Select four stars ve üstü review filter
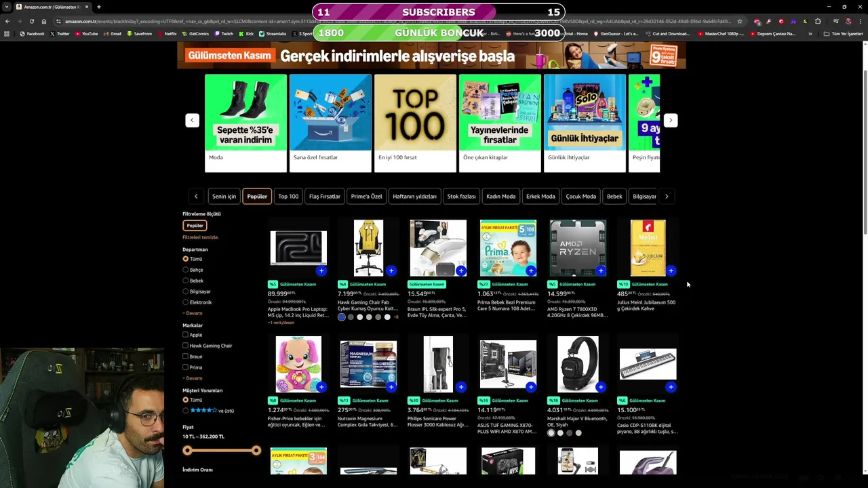Image resolution: width=868 pixels, height=488 pixels. pyautogui.click(x=185, y=411)
